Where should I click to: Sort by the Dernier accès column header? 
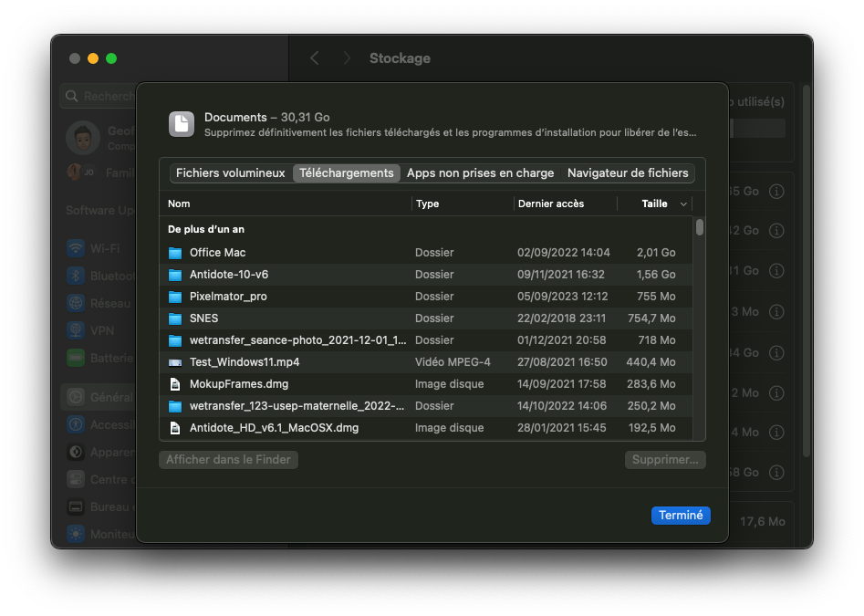point(566,204)
